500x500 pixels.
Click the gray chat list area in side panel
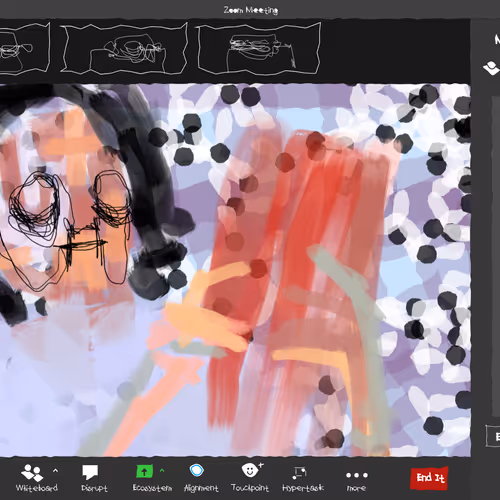496,257
